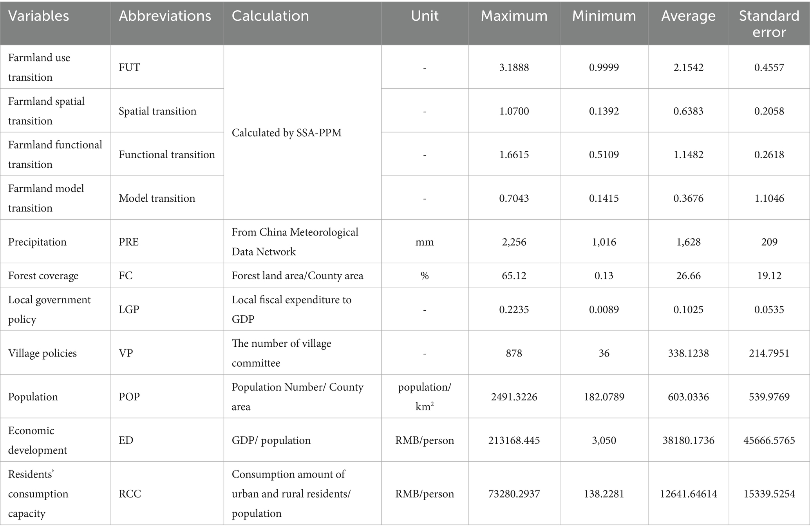
Task: Click the Minimum column header
Action: tap(604, 16)
